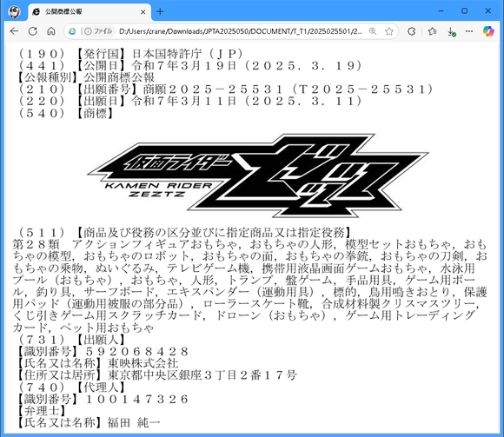This screenshot has height=437, width=504.
Task: Click applicant name 東映株式会社
Action: pyautogui.click(x=143, y=363)
